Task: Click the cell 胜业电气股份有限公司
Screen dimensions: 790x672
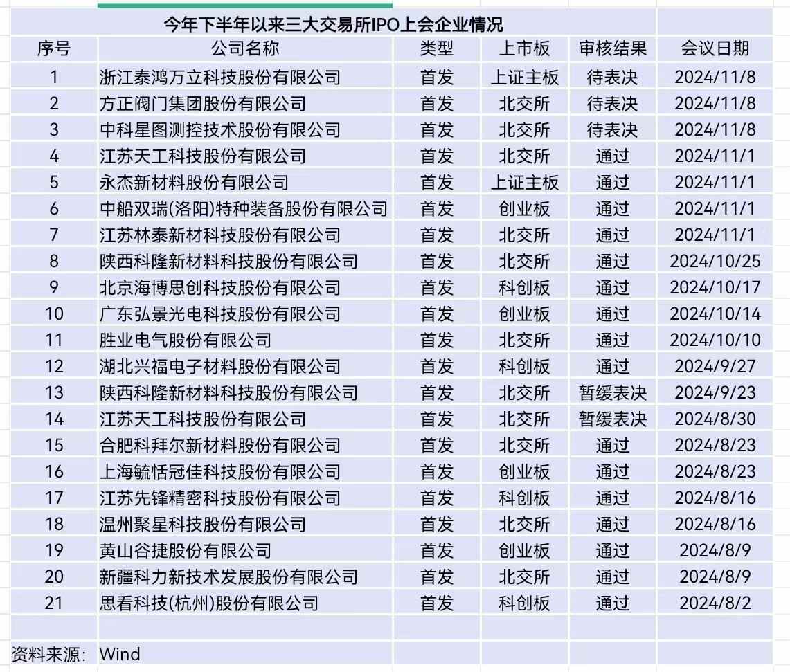Action: [245, 340]
